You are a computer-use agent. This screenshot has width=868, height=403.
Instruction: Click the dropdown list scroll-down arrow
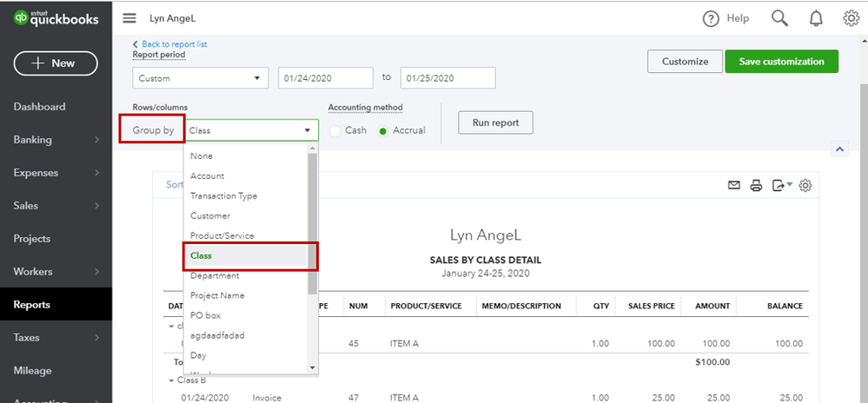(312, 367)
